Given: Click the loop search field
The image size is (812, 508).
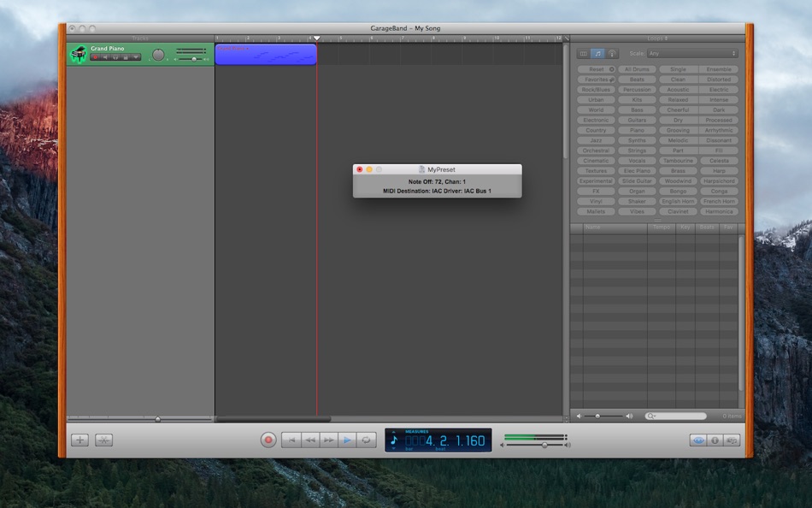Looking at the screenshot, I should [x=676, y=416].
